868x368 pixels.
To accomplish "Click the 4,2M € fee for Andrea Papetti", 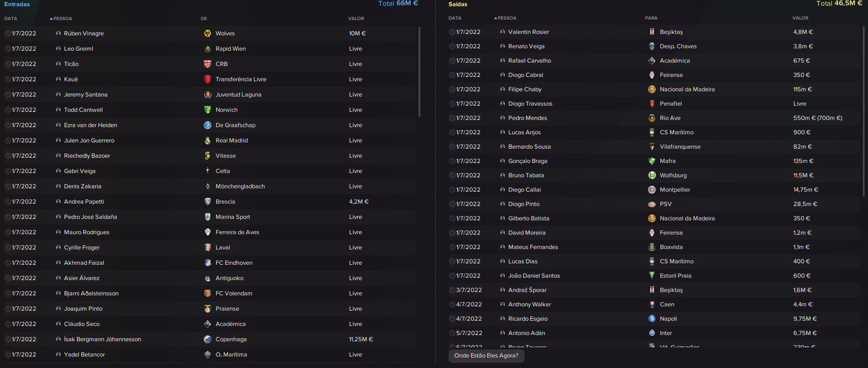I will click(359, 202).
